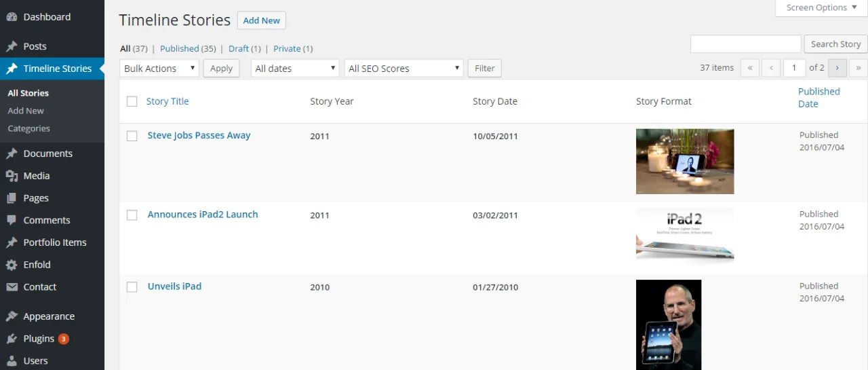Image resolution: width=868 pixels, height=370 pixels.
Task: Sort by Published Date column header
Action: [819, 98]
